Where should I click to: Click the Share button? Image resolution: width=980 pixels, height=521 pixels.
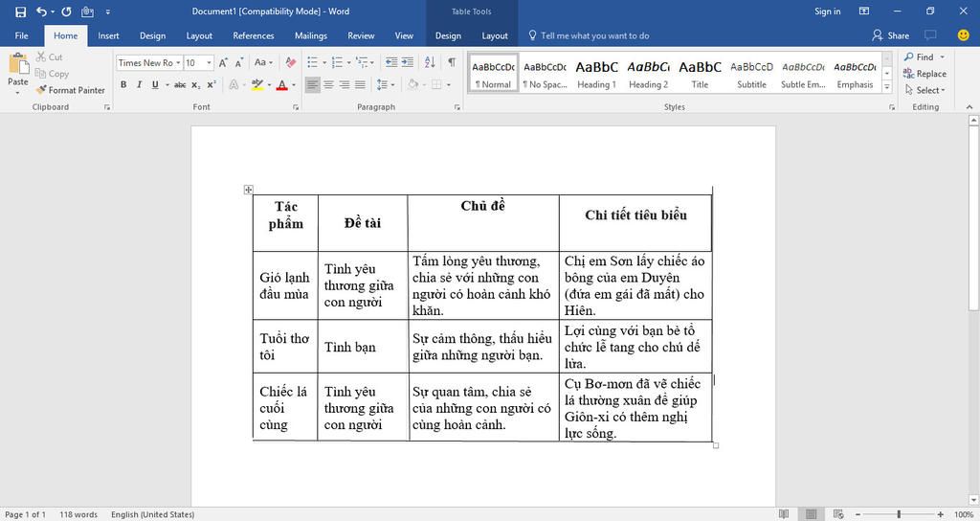(x=891, y=35)
